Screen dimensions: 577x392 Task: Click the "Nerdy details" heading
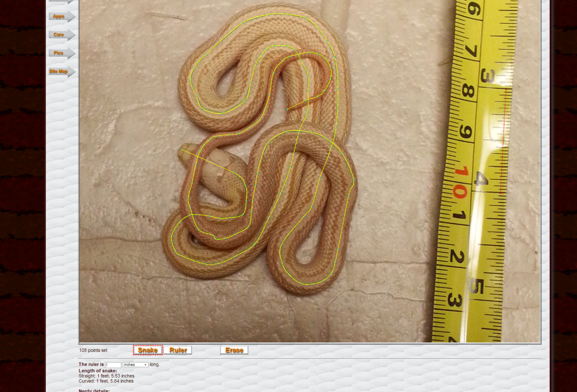[94, 390]
